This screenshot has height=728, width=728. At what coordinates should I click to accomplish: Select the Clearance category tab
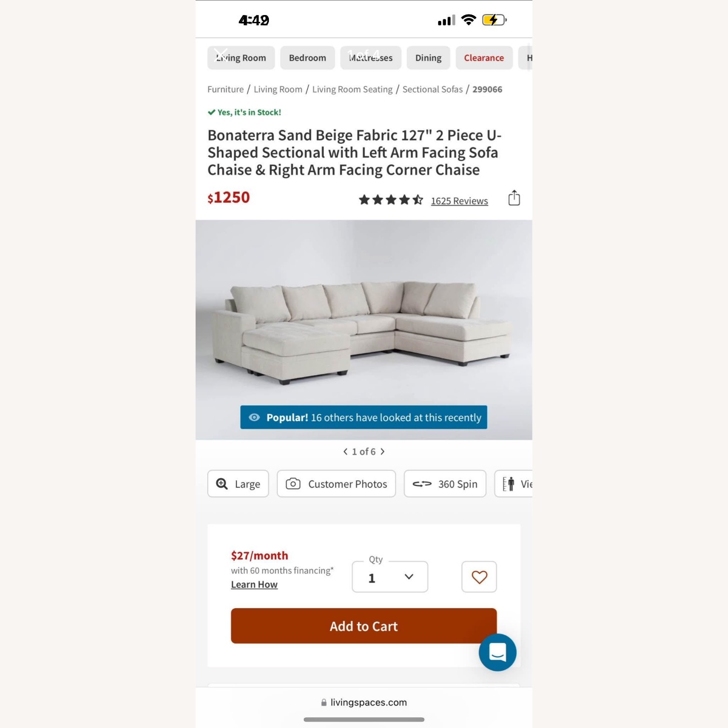coord(484,58)
